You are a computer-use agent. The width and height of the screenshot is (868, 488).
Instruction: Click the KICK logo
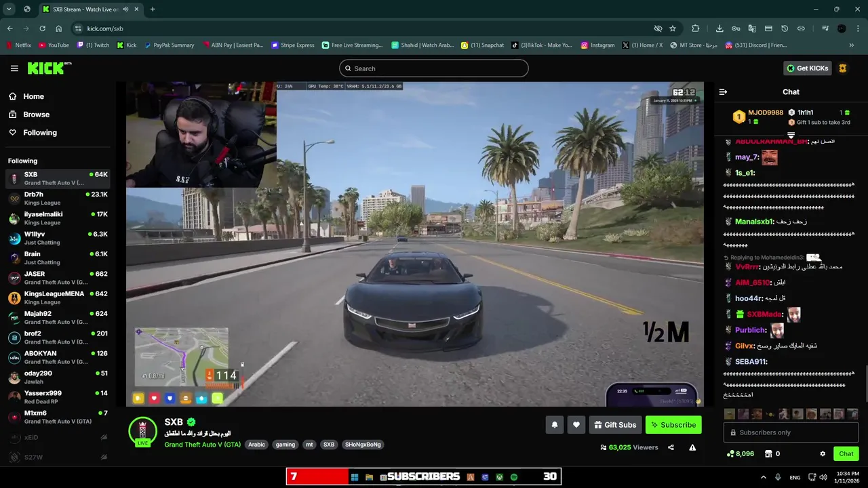[49, 68]
